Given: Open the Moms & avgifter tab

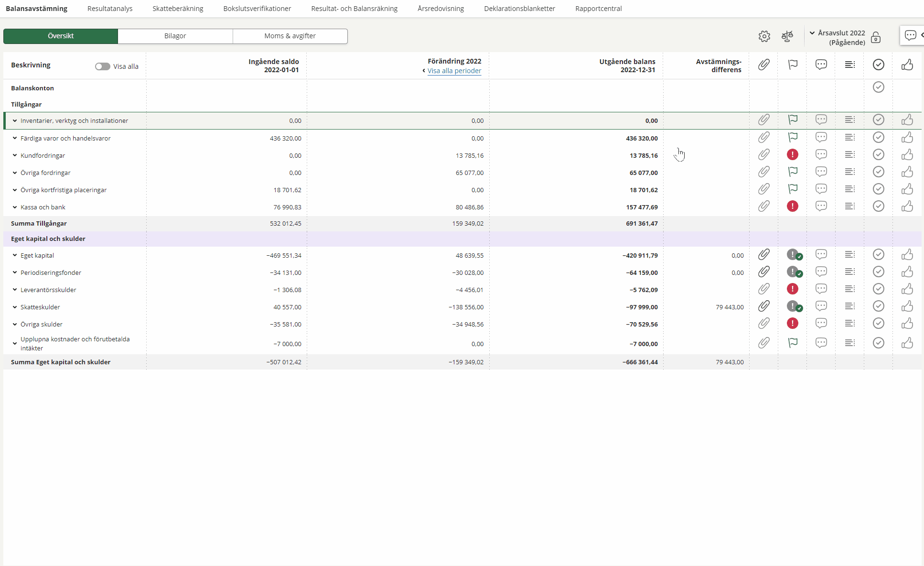Looking at the screenshot, I should (x=290, y=36).
